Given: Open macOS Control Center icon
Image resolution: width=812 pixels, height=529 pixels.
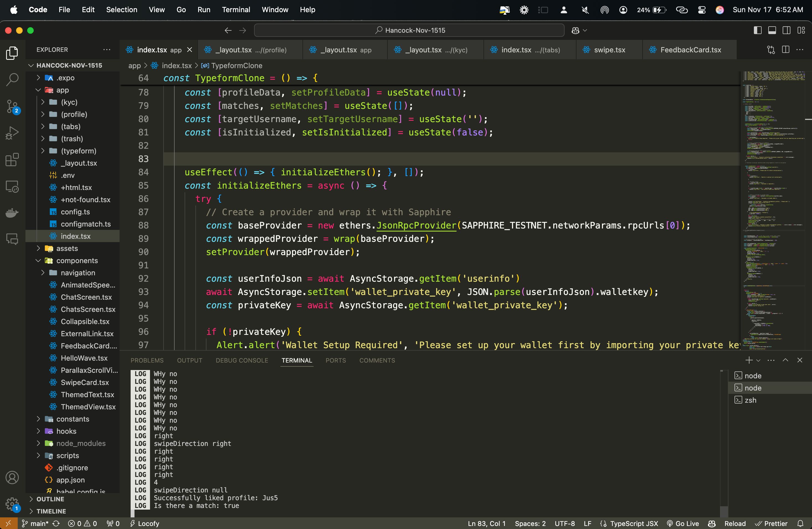Looking at the screenshot, I should [702, 10].
